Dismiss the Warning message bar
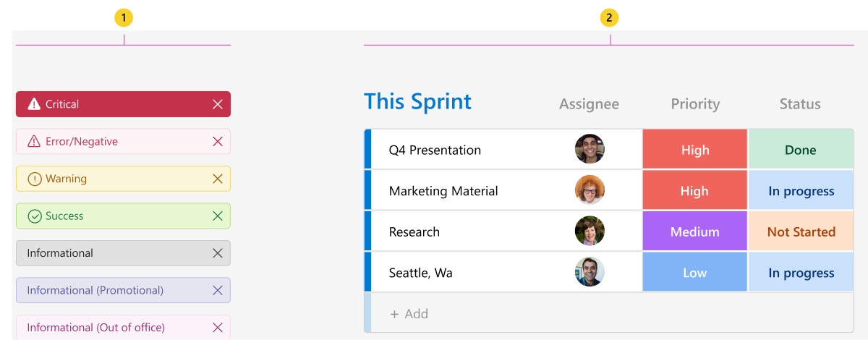Image resolution: width=868 pixels, height=340 pixels. (218, 179)
